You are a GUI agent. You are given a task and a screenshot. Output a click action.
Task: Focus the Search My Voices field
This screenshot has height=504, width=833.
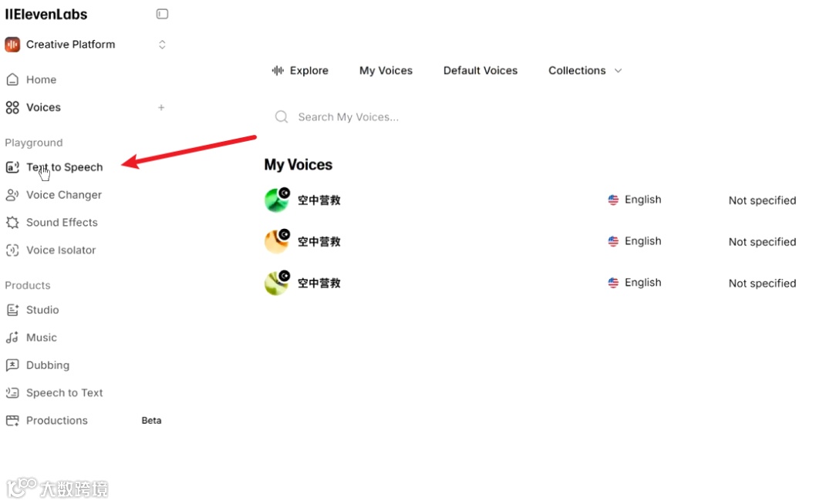(x=348, y=117)
